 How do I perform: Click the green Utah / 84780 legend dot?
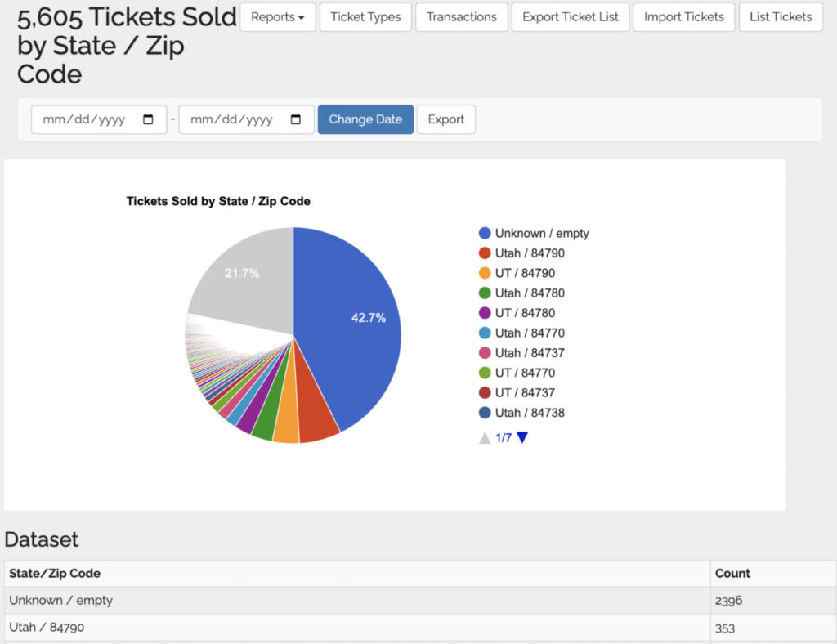pyautogui.click(x=485, y=293)
